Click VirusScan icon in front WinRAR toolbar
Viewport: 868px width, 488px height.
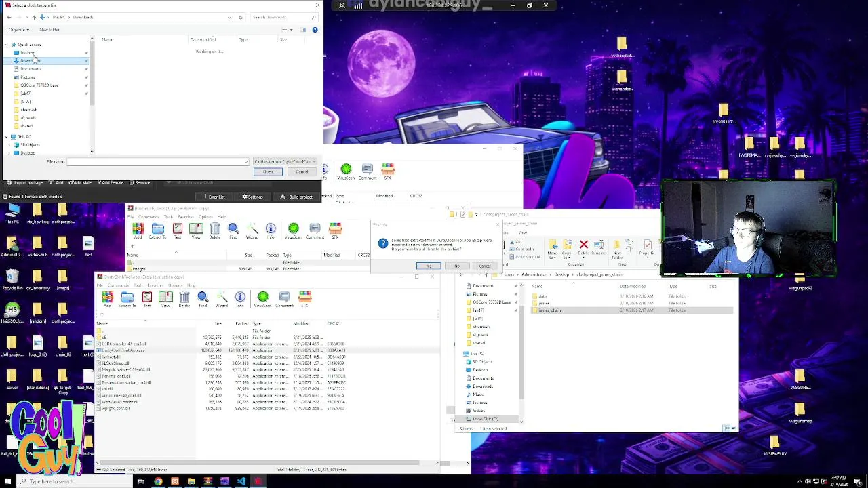tap(262, 299)
